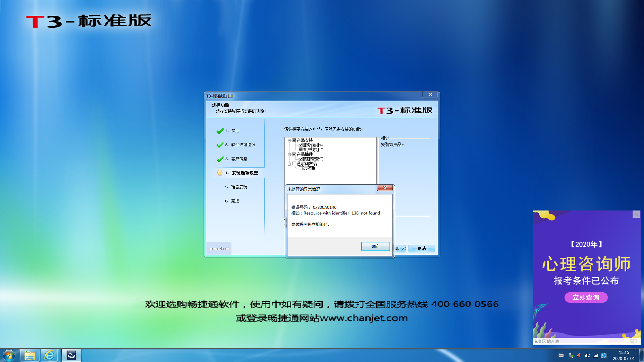Enable the 通家族产品 checkbox

click(x=294, y=164)
